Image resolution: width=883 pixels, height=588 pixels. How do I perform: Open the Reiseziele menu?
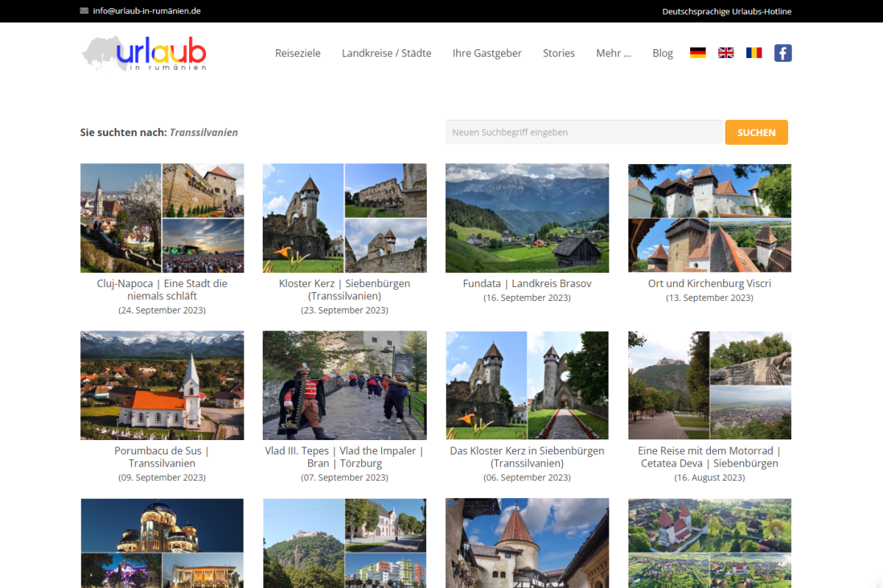coord(297,53)
